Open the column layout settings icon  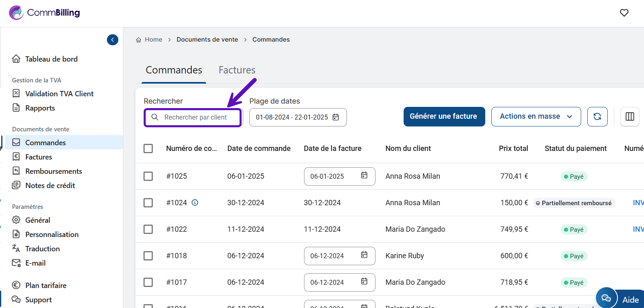[x=630, y=117]
